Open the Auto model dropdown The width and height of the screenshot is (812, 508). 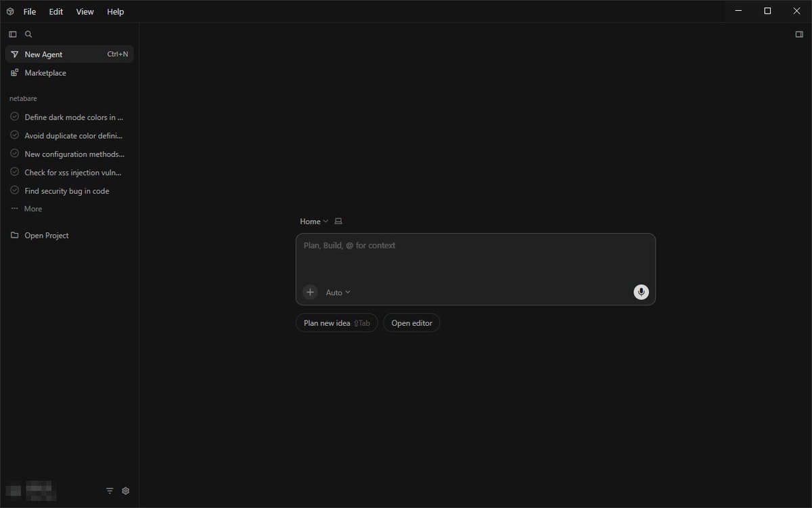click(x=338, y=293)
